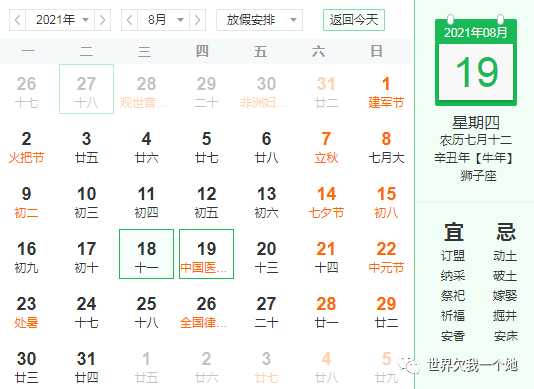
Task: Select August 22 中元节
Action: point(386,258)
